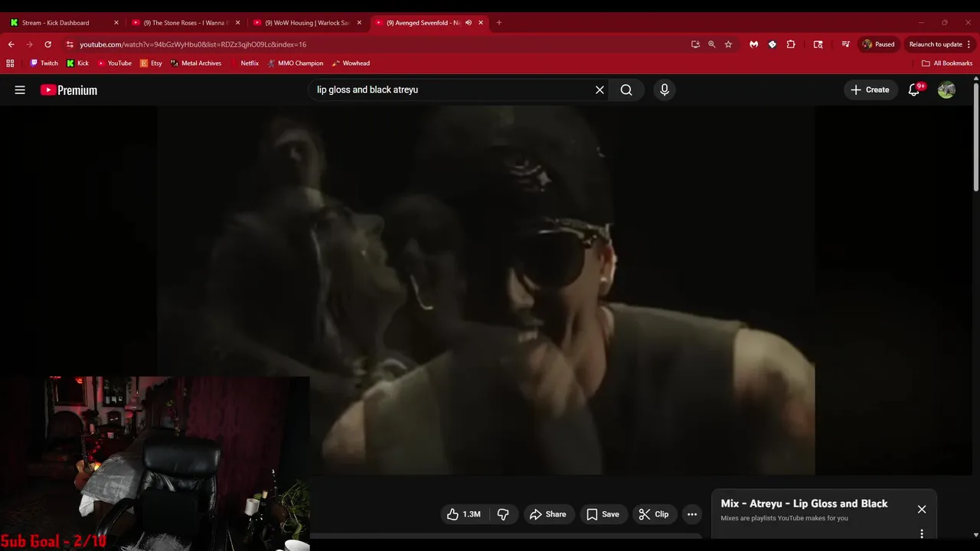Image resolution: width=980 pixels, height=551 pixels.
Task: Open a new browser tab
Action: click(x=499, y=23)
